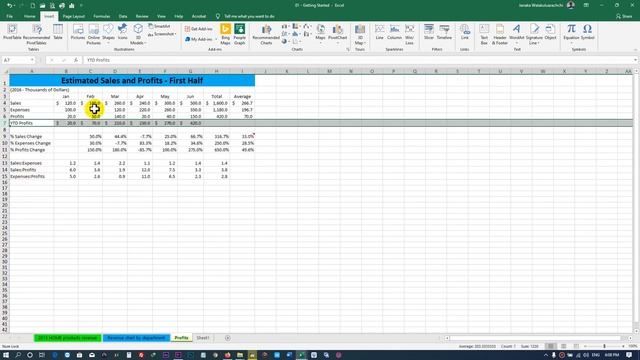Switch to the blue Revenue chart sheet tab
The image size is (640, 360).
136,338
